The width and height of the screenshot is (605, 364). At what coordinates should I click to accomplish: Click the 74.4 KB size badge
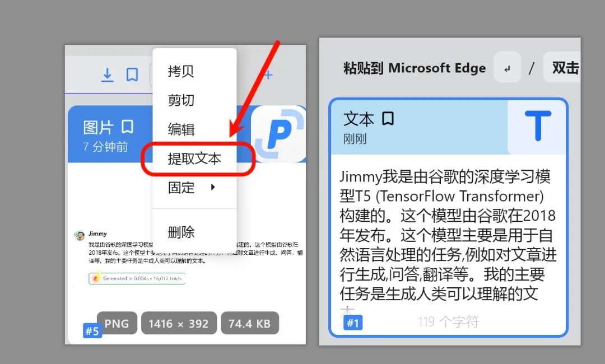pos(250,323)
